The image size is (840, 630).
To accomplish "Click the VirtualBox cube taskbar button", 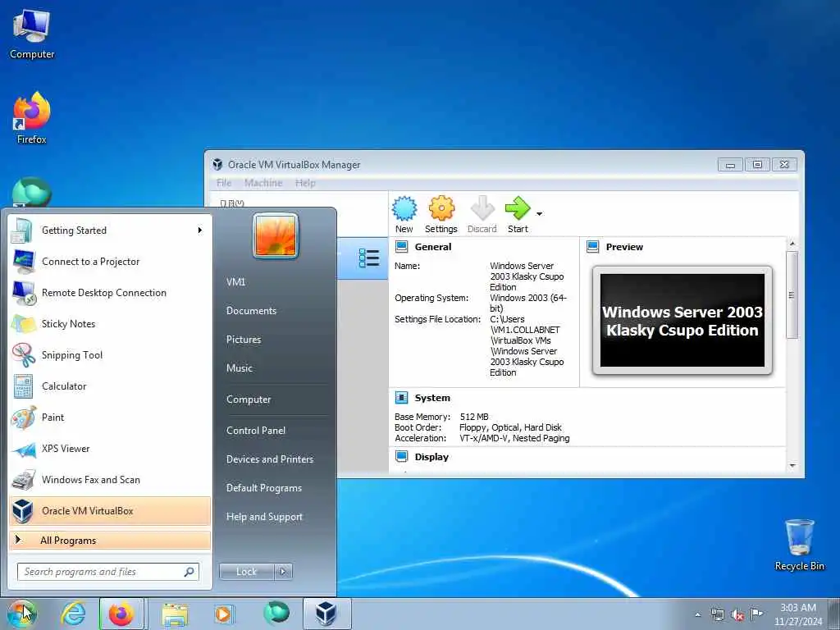I will (x=326, y=614).
